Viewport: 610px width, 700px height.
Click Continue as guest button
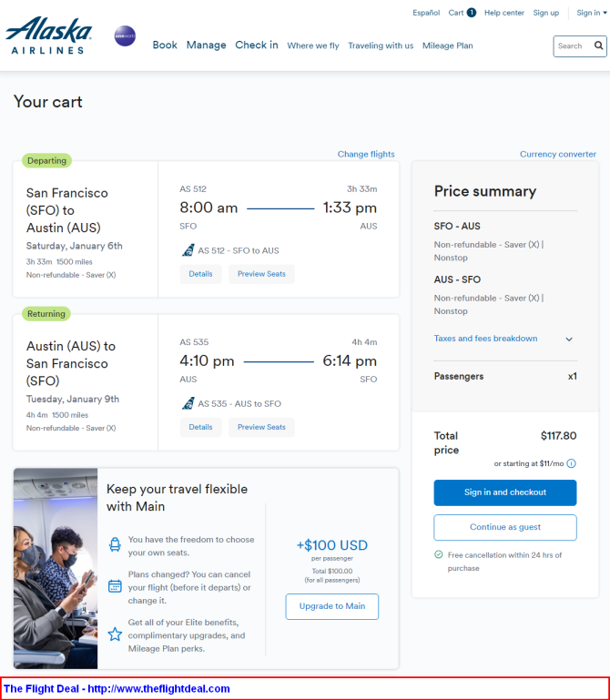point(505,527)
